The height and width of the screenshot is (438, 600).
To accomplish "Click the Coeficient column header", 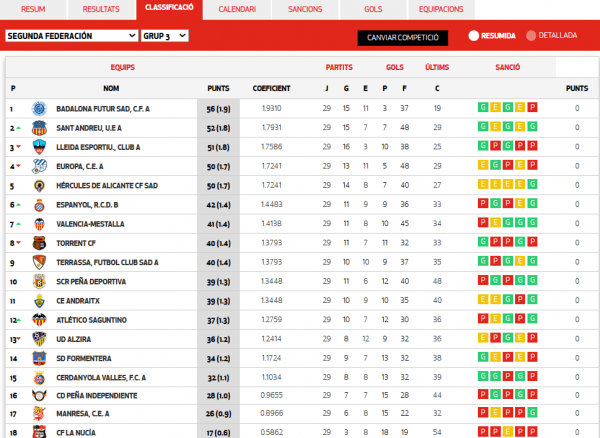I will (x=271, y=88).
